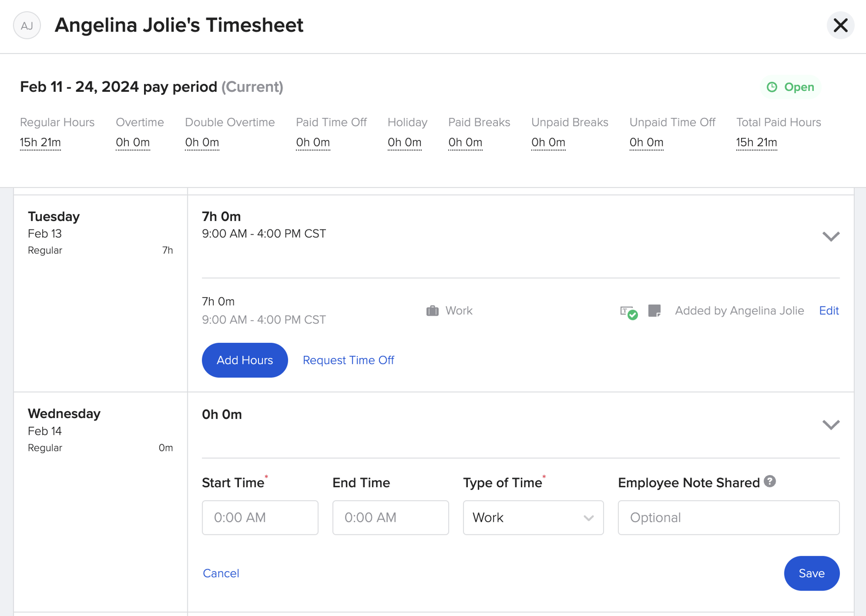This screenshot has width=866, height=616.
Task: Expand Tuesday Feb 13 entry details
Action: click(831, 236)
